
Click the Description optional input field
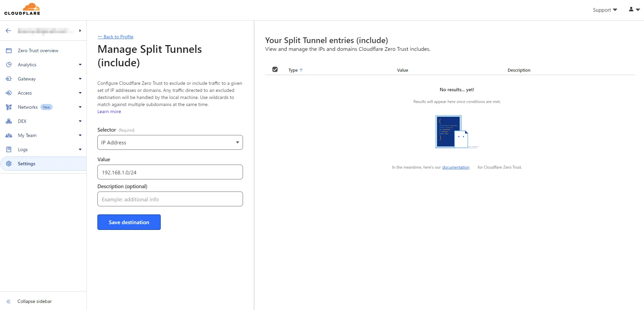click(x=170, y=199)
